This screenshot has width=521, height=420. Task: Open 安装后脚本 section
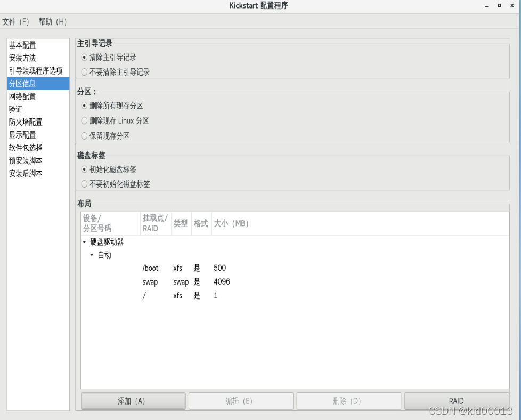pyautogui.click(x=38, y=173)
